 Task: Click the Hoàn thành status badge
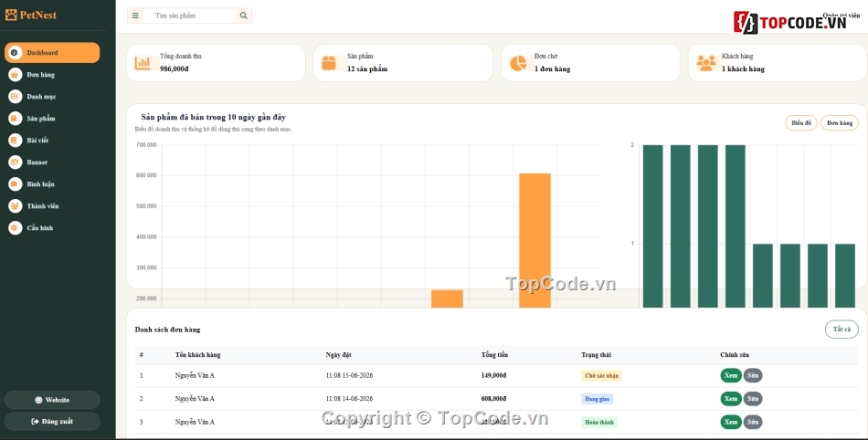pos(599,423)
